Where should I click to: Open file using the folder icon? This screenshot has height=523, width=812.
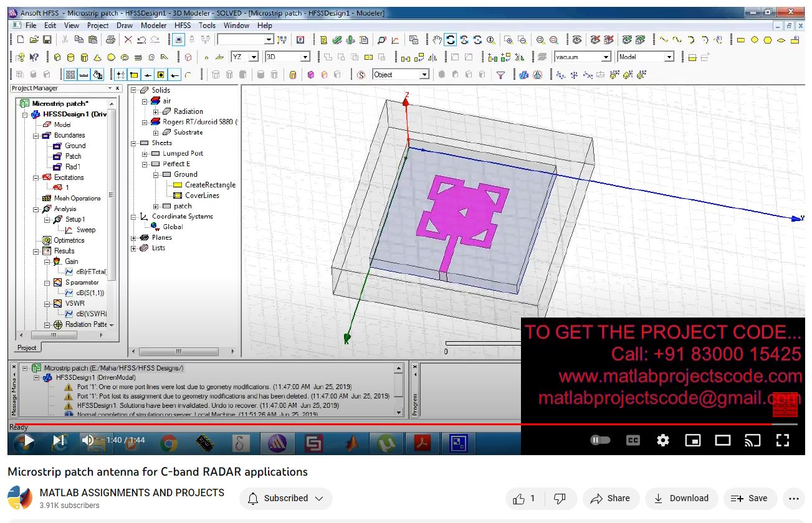(x=34, y=40)
